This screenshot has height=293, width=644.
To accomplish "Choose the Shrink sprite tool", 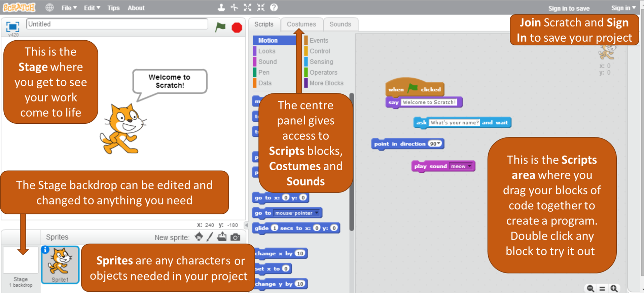I will tap(261, 7).
